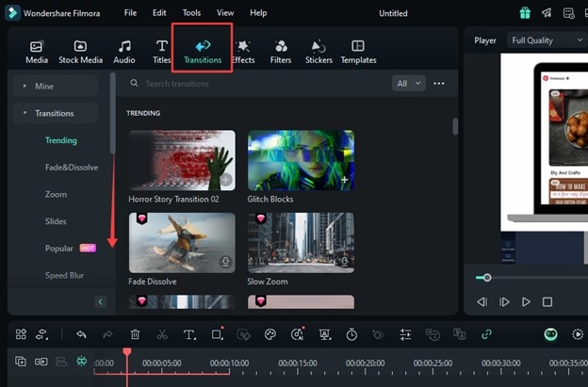Open the color palette icon

point(270,334)
